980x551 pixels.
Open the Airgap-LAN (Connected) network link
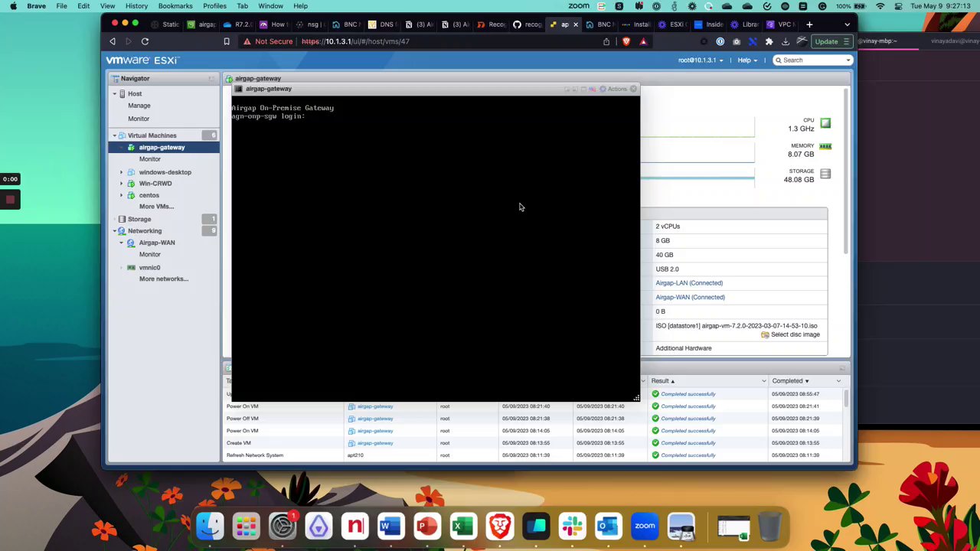[689, 283]
